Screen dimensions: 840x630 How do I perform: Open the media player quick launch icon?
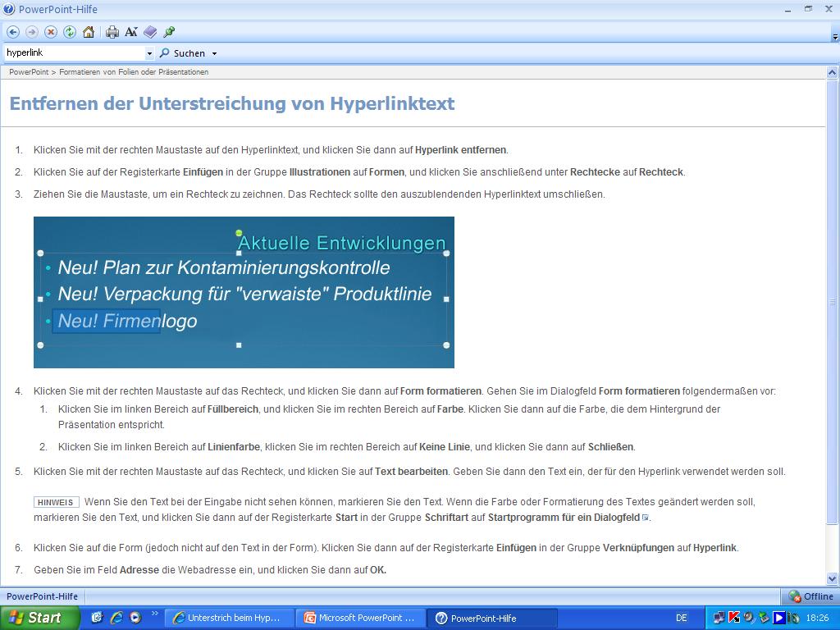pyautogui.click(x=135, y=618)
